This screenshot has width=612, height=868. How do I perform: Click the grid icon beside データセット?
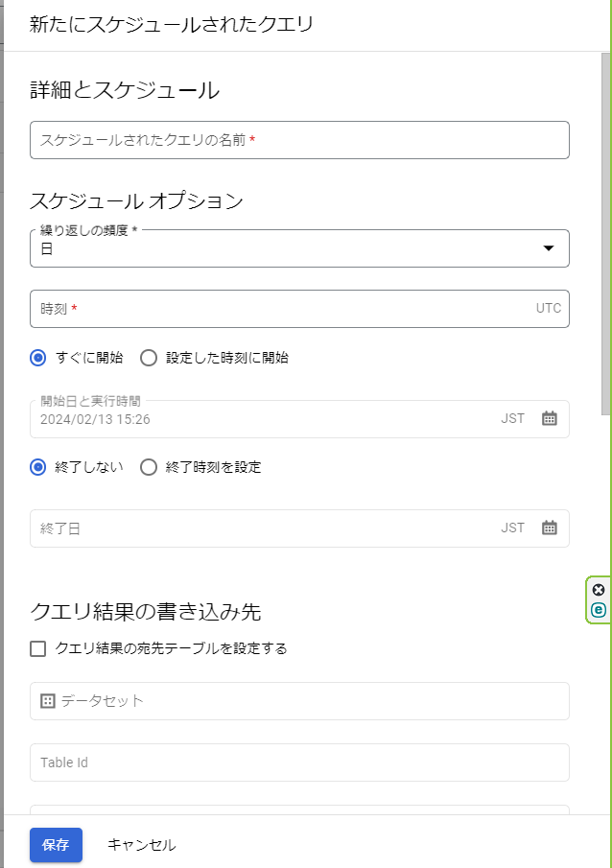pos(48,701)
